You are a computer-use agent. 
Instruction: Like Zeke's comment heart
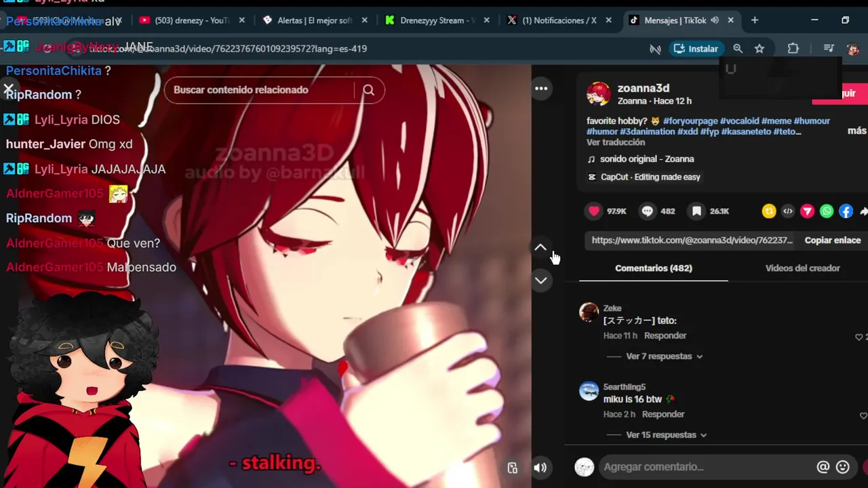click(x=859, y=337)
